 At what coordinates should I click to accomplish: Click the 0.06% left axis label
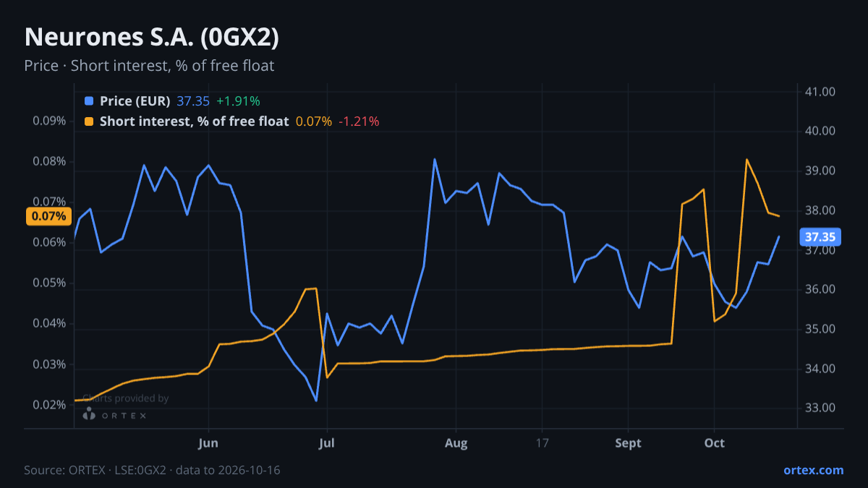pyautogui.click(x=49, y=242)
